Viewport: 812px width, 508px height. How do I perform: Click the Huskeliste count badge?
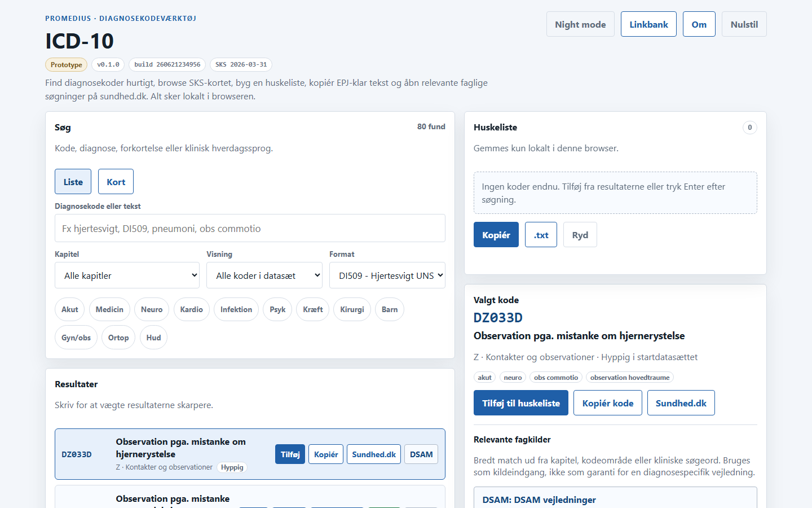pos(750,128)
